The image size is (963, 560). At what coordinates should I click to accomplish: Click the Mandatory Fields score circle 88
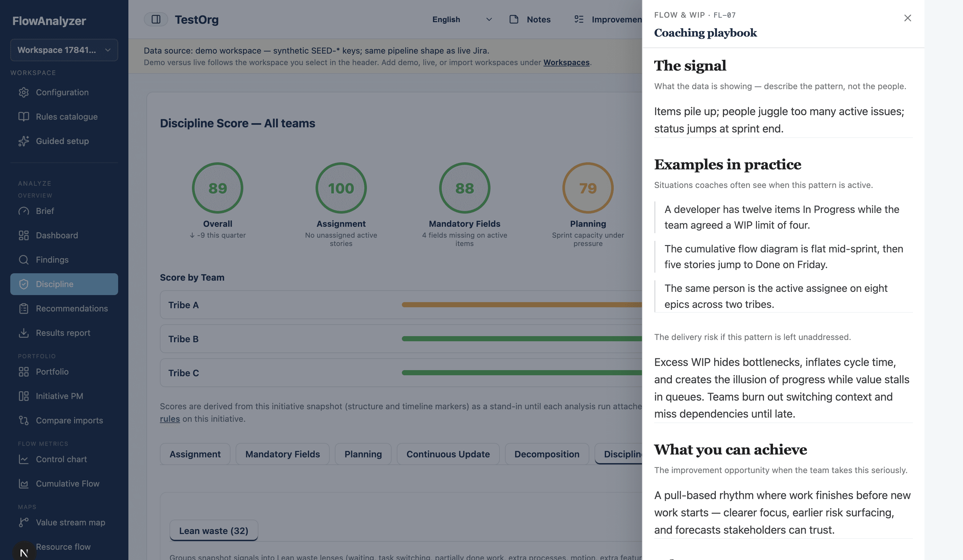coord(464,188)
